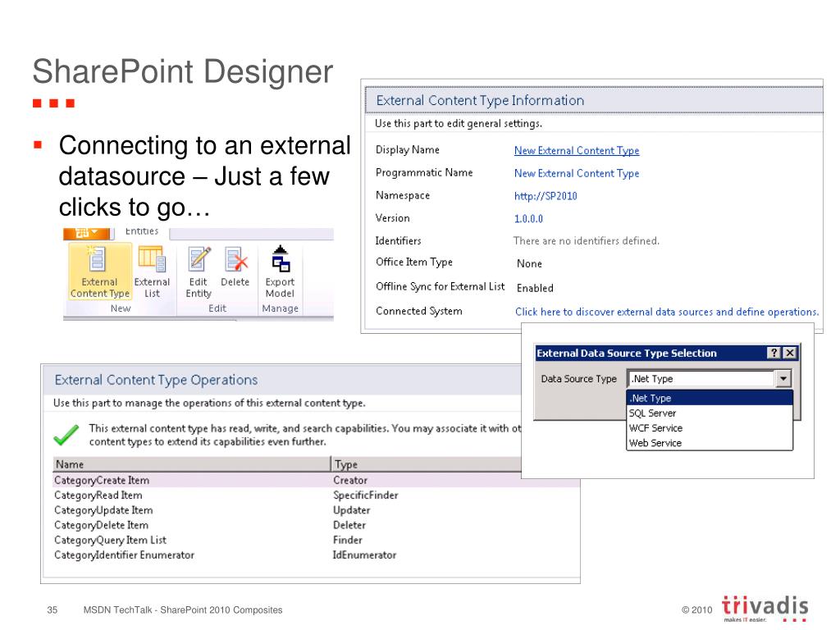Viewport: 840px width, 630px height.
Task: Switch to the Entities ribbon tab
Action: tap(142, 231)
